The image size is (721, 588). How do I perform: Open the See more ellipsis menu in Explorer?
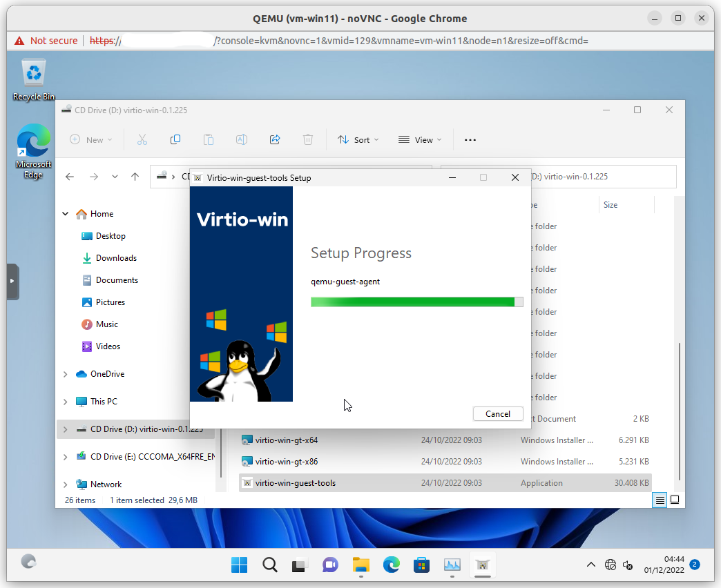tap(470, 139)
